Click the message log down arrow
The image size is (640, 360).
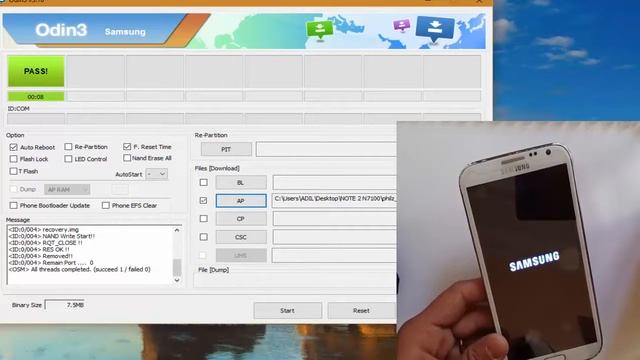(177, 280)
